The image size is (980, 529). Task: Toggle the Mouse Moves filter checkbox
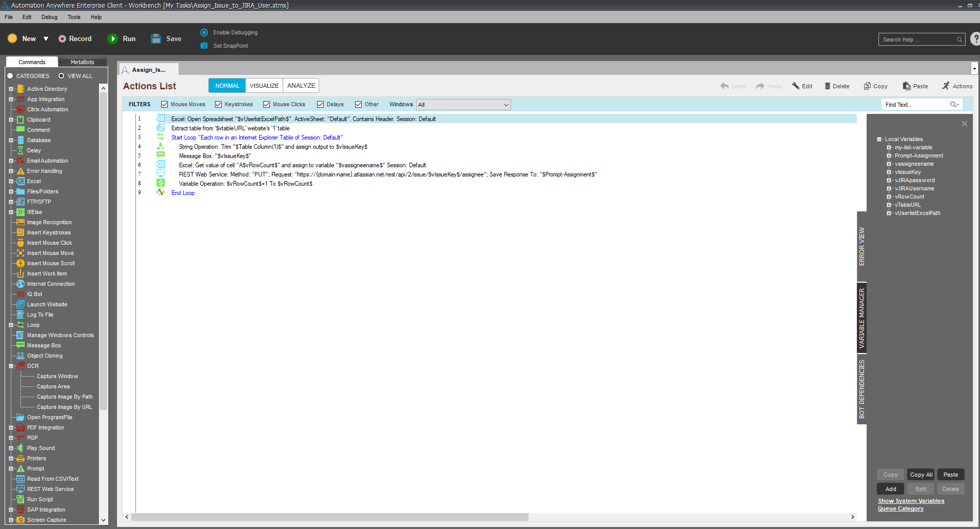(x=165, y=105)
